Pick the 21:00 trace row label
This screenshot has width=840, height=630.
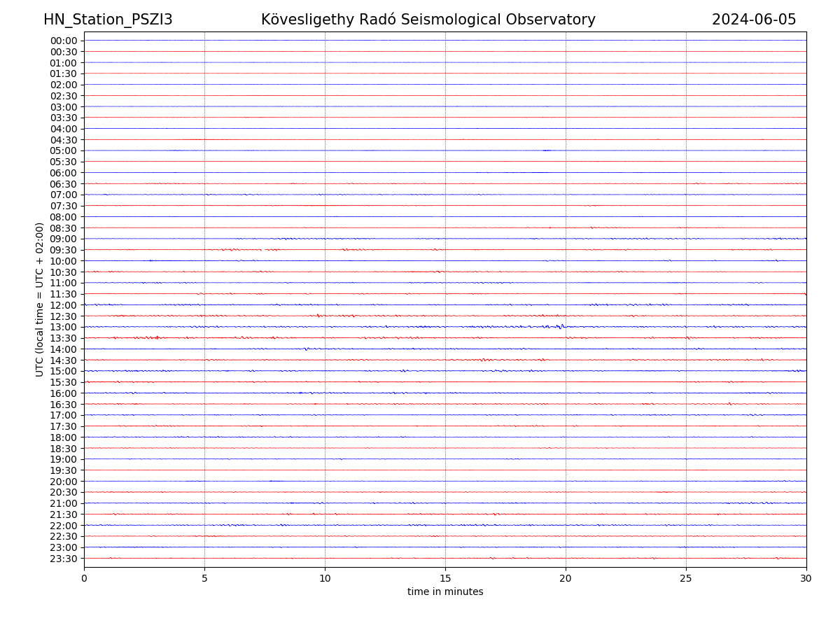(63, 503)
